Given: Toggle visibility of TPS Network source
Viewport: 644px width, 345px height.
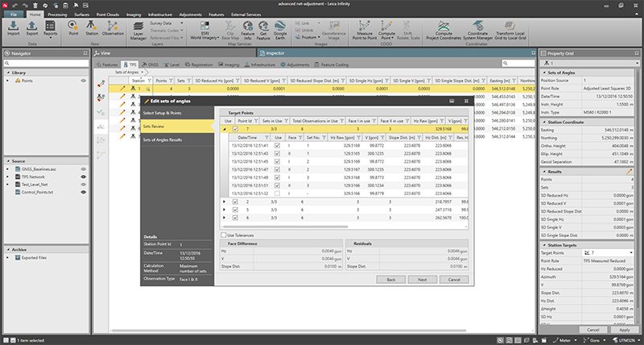Looking at the screenshot, I should 83,175.
